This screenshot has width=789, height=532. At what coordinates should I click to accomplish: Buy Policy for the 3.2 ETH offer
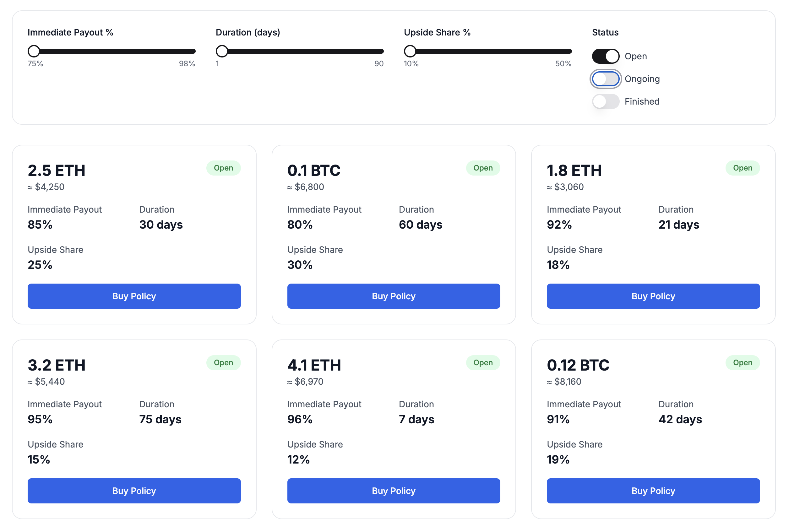coord(134,491)
